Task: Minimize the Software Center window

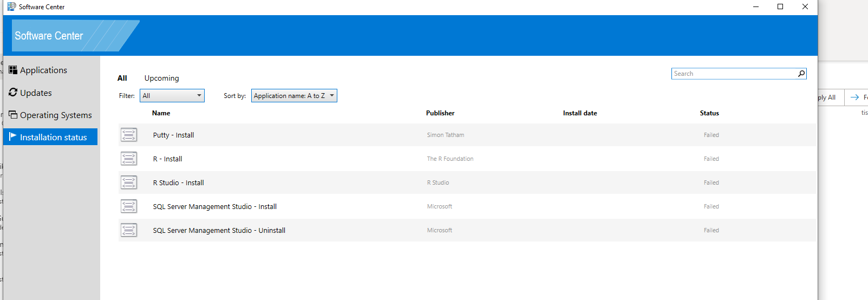Action: click(x=756, y=6)
